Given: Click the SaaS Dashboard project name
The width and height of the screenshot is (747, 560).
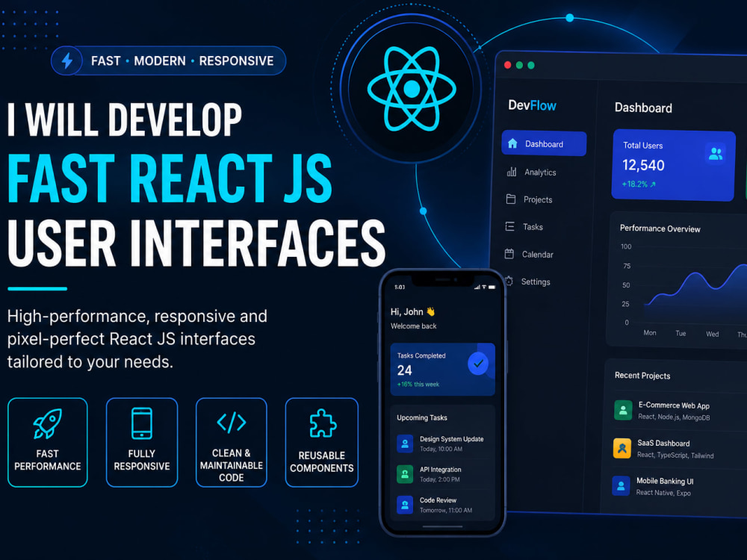Looking at the screenshot, I should (663, 444).
